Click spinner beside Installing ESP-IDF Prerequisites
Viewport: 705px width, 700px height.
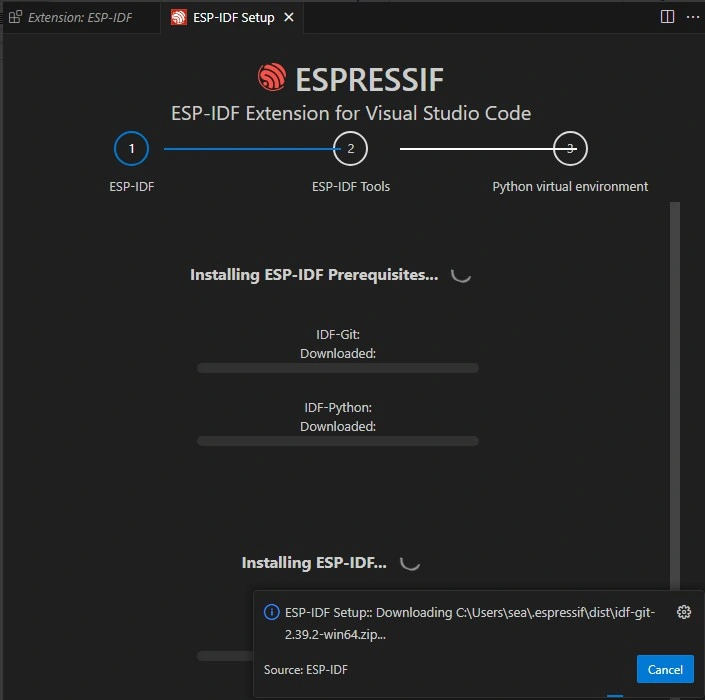pos(461,274)
